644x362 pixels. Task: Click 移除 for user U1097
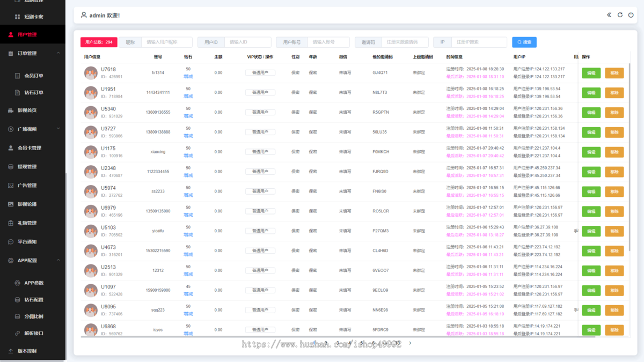click(x=614, y=291)
